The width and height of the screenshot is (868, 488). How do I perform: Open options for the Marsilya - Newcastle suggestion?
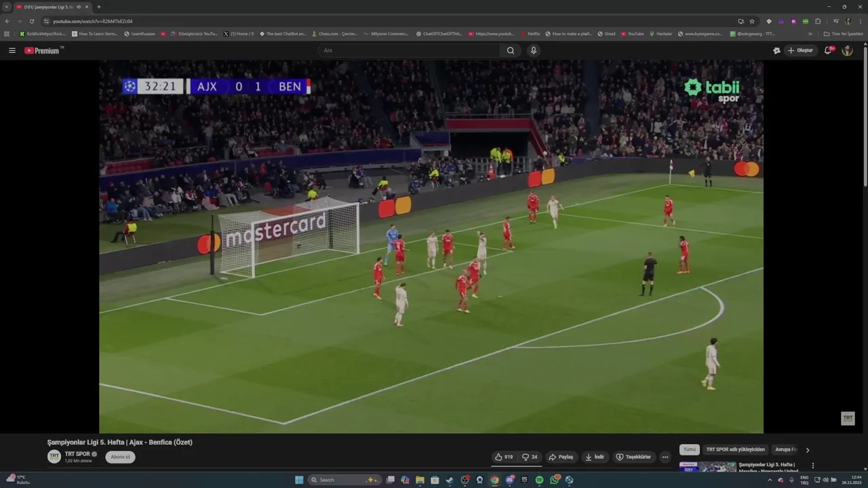[813, 466]
